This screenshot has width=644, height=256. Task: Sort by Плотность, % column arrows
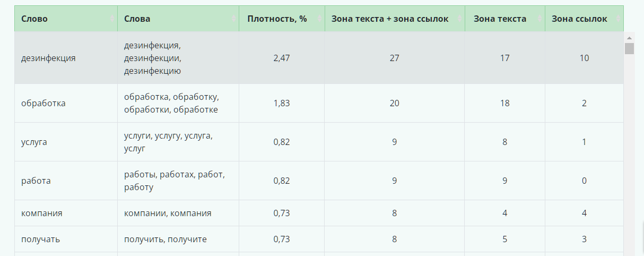(x=320, y=19)
